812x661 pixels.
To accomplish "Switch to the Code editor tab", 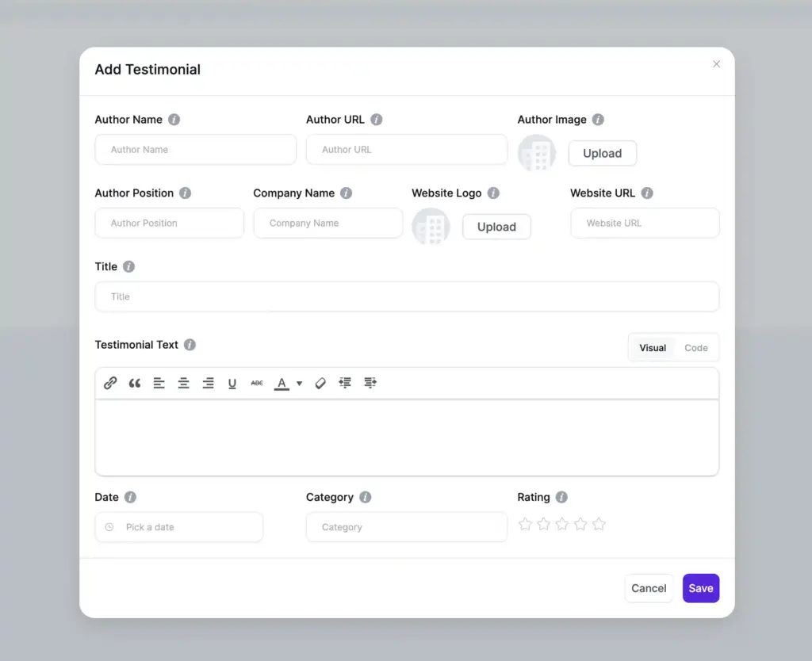I will point(695,347).
